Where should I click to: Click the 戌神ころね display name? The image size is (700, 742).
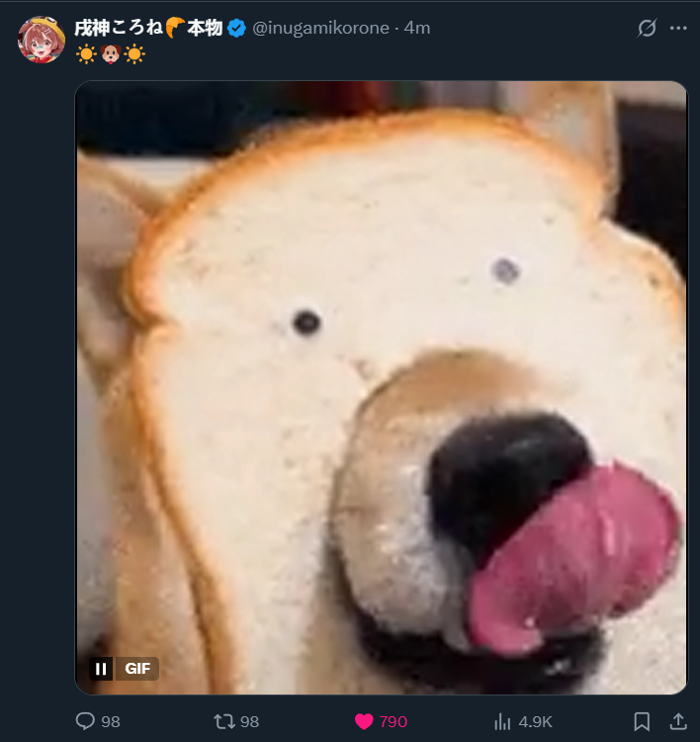[119, 28]
